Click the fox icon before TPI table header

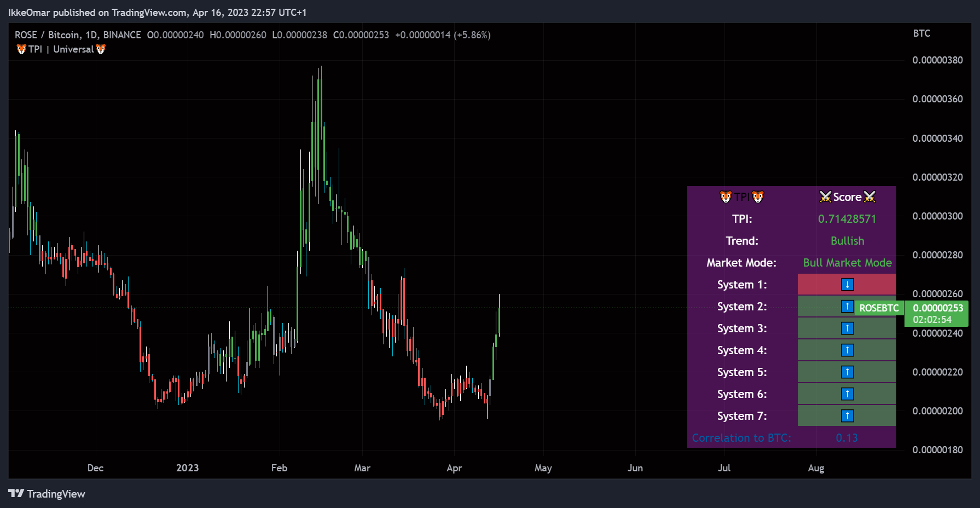[x=726, y=197]
